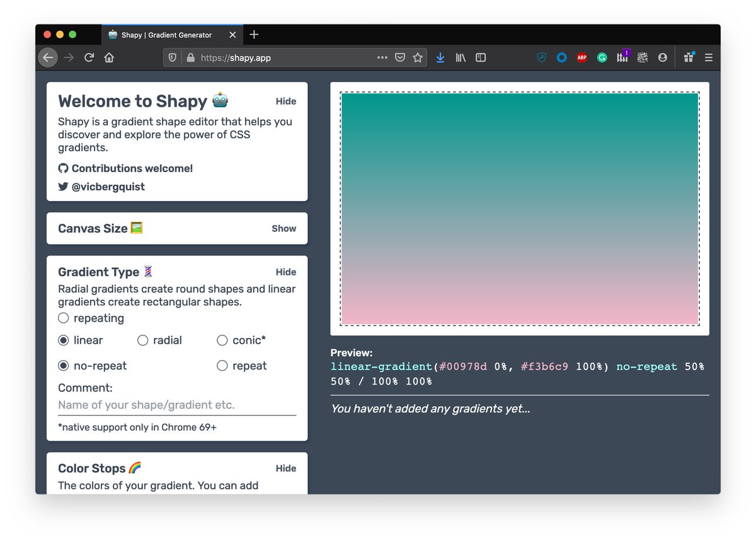Select the radial gradient radio
Screen dimensions: 756x541
click(143, 340)
